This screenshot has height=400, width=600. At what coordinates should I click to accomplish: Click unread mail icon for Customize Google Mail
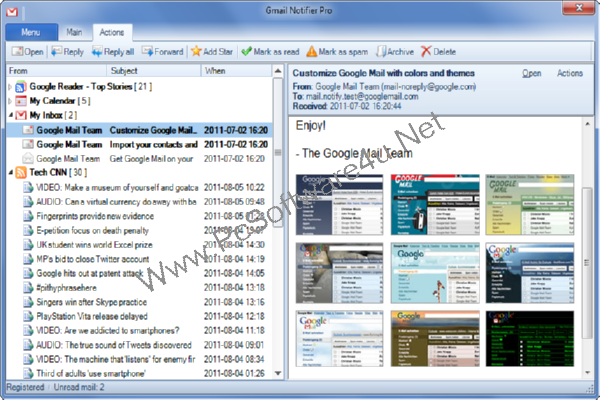click(x=28, y=130)
